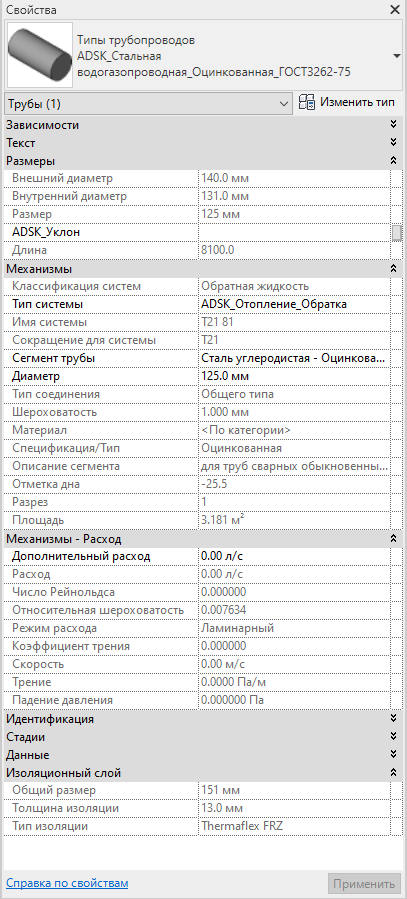The width and height of the screenshot is (407, 899).
Task: Collapse the Механизмы section
Action: tap(393, 268)
